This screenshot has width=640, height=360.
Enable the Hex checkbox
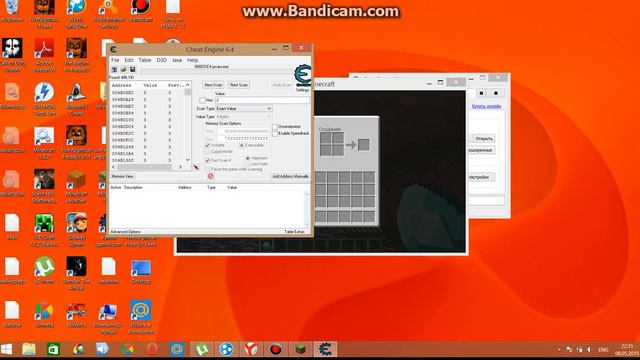[202, 100]
